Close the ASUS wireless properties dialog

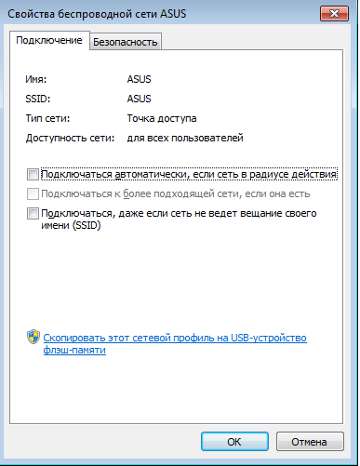[x=334, y=14]
